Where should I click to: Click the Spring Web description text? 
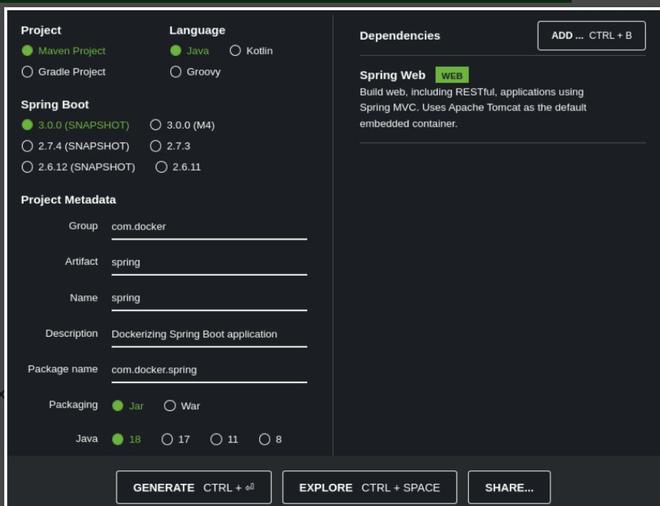(x=473, y=108)
